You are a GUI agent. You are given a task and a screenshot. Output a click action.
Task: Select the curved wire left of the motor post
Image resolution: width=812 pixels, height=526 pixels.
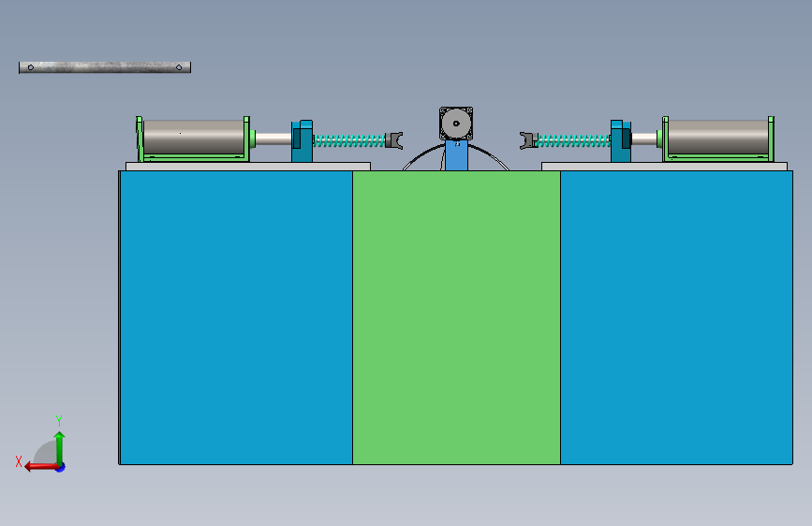pyautogui.click(x=423, y=155)
